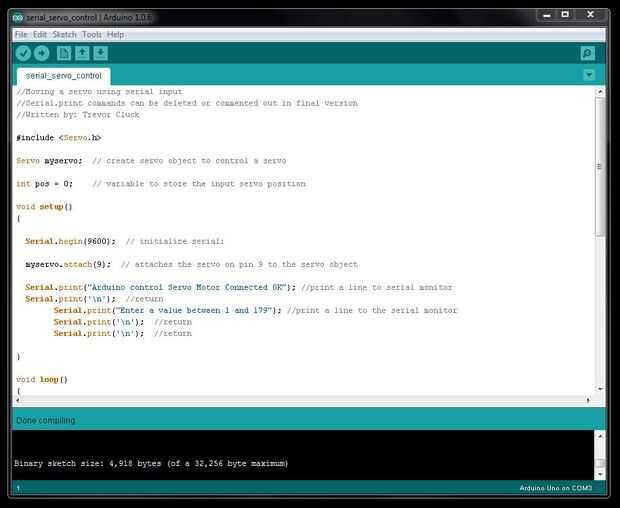The width and height of the screenshot is (620, 508).
Task: Open the Sketch menu
Action: [x=64, y=34]
